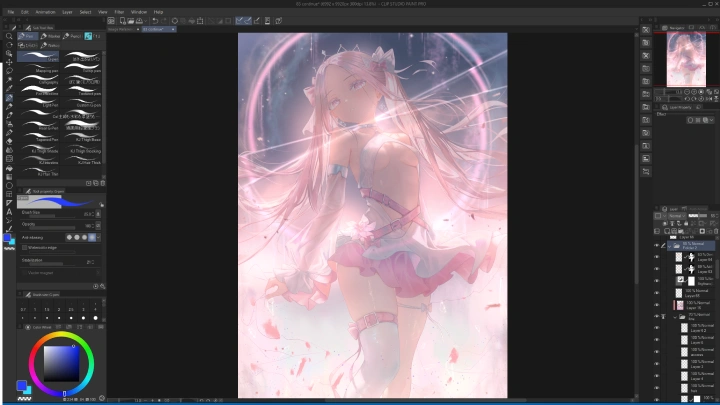Choose the Pen sub tool group

tap(27, 36)
